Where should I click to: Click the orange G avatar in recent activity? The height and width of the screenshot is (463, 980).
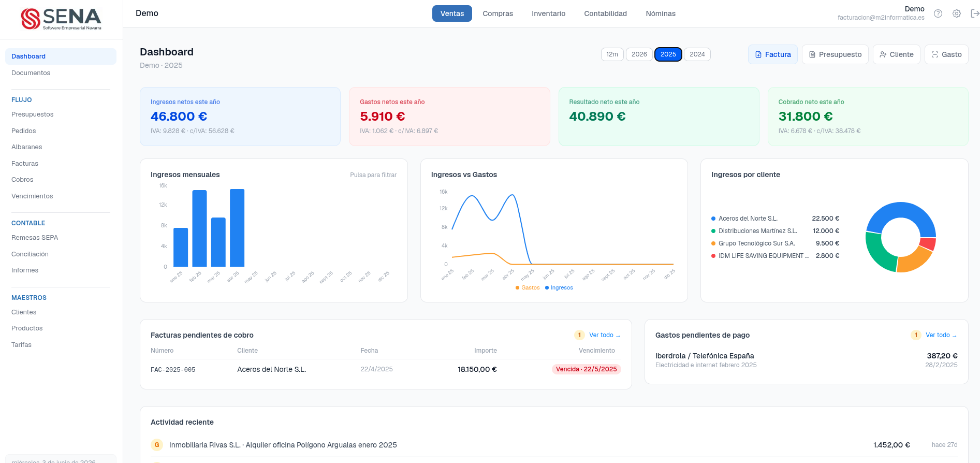157,445
